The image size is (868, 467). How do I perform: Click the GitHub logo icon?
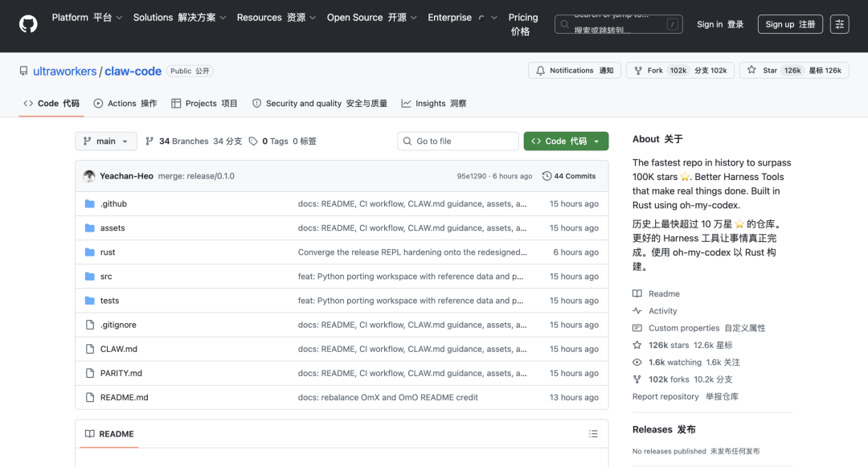tap(28, 24)
